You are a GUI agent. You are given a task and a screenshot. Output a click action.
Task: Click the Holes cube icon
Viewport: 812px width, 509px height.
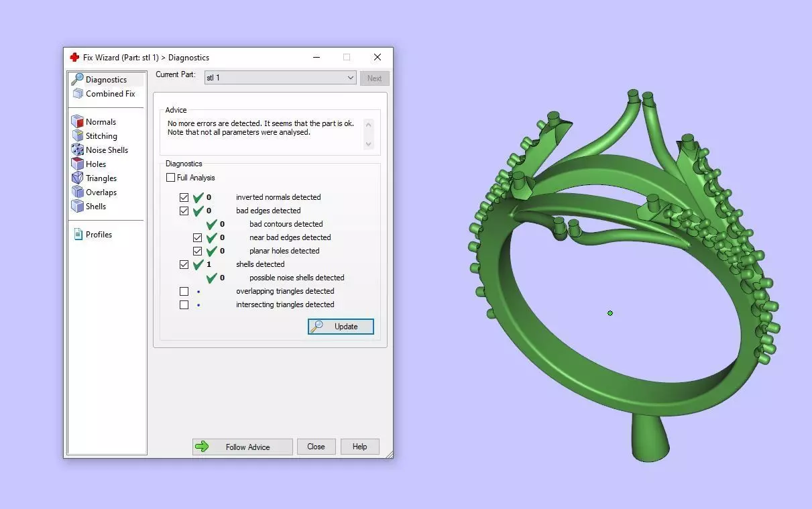[77, 164]
